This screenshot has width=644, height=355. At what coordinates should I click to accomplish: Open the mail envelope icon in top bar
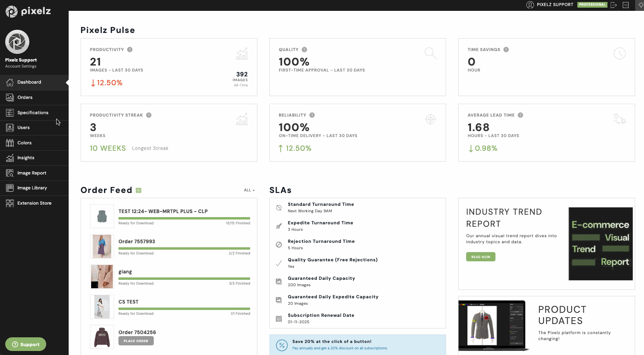626,5
